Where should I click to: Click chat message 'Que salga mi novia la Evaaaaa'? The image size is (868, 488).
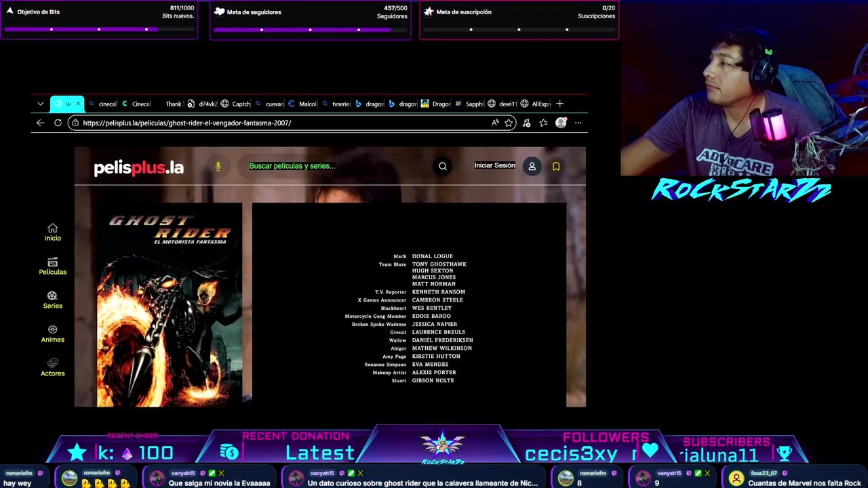point(219,483)
